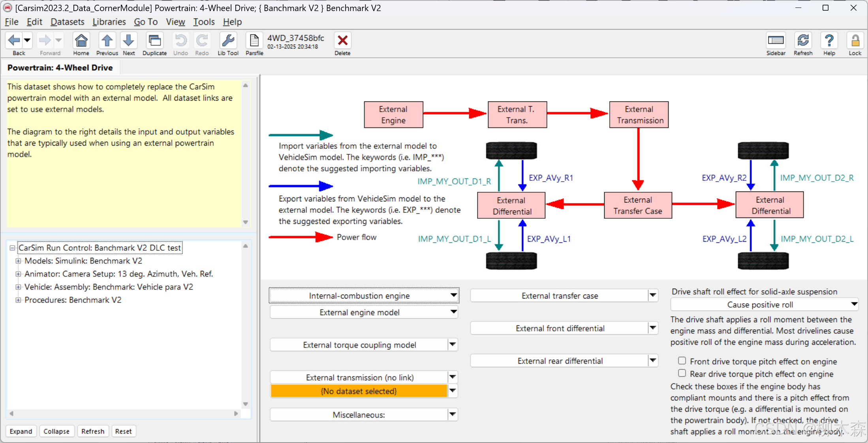Collapse the CarSim Run Control tree node
Viewport: 868px width, 443px height.
(12, 248)
